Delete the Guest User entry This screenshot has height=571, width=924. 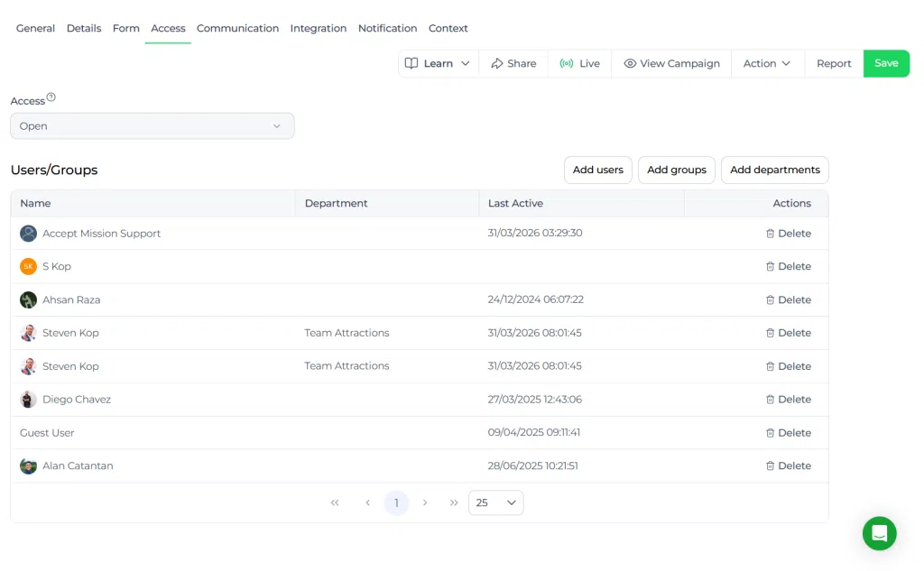[789, 433]
